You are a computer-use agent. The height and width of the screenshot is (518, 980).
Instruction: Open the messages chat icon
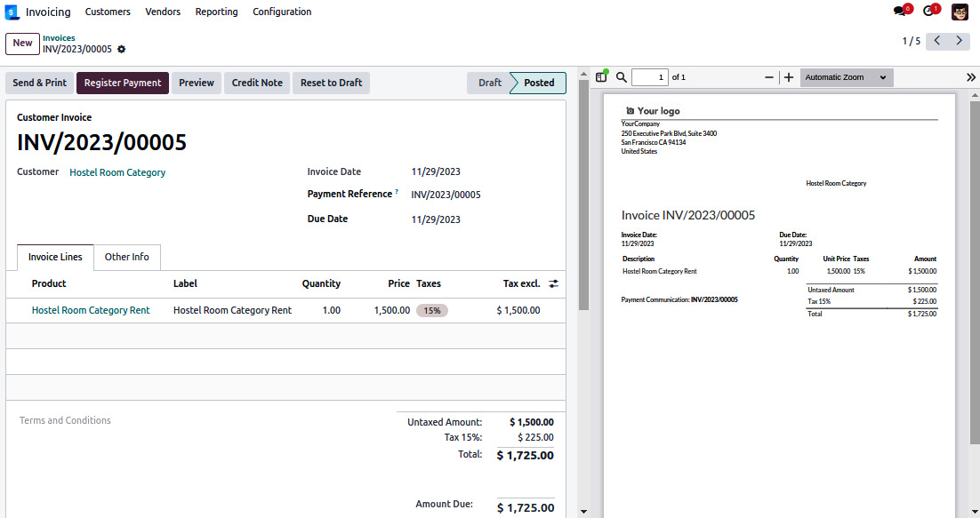[x=900, y=12]
